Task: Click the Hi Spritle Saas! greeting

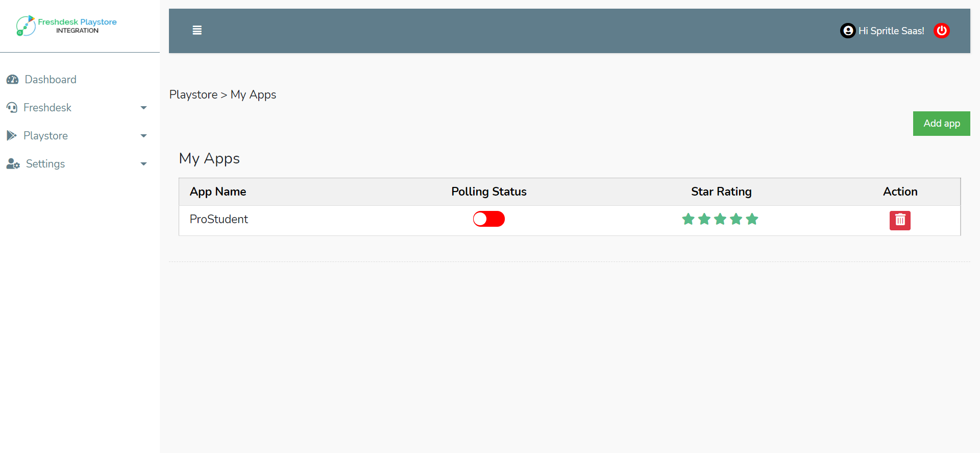Action: (x=891, y=31)
